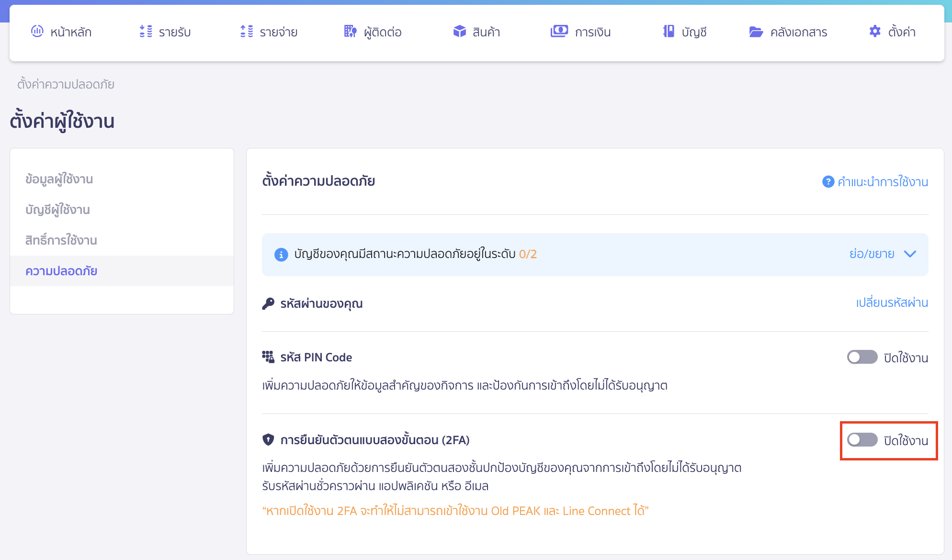Open the เปลี่ยนรหัสผ่าน change password link
The height and width of the screenshot is (560, 952).
tap(892, 302)
